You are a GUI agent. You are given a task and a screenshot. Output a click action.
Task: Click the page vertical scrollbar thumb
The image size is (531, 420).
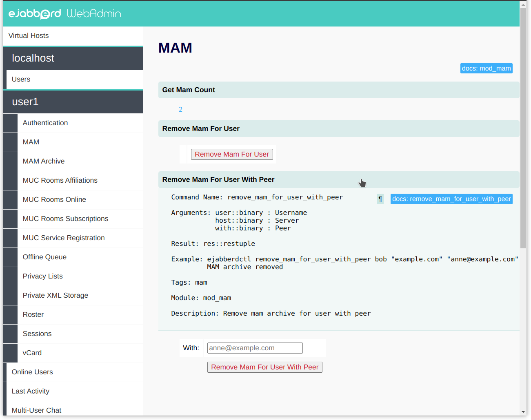click(x=523, y=128)
